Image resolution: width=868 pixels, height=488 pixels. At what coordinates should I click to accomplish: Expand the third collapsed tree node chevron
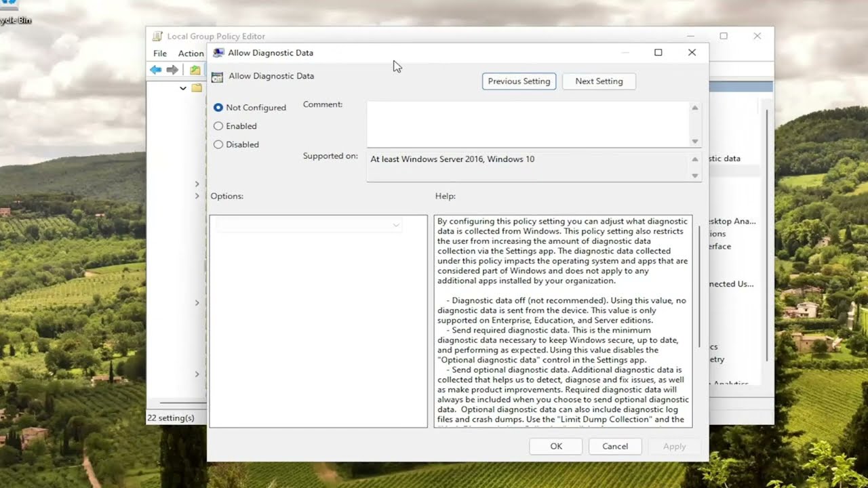click(197, 303)
